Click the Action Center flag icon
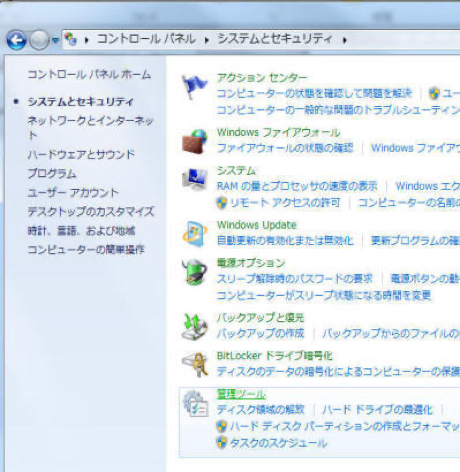460x472 pixels. click(x=194, y=87)
